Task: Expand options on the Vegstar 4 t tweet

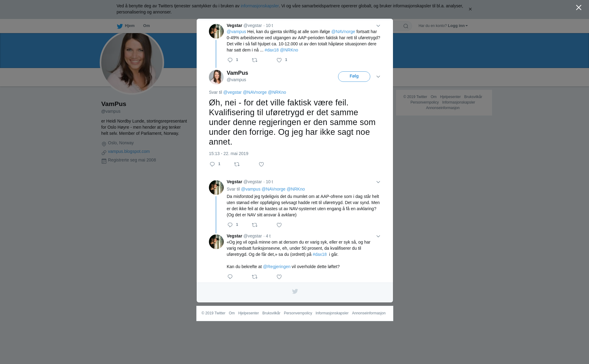Action: tap(378, 237)
